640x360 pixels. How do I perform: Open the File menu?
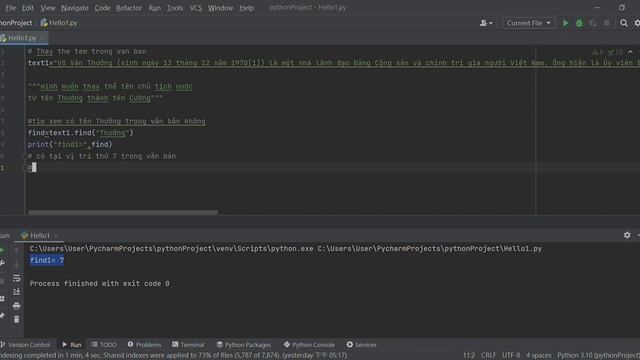coord(11,8)
